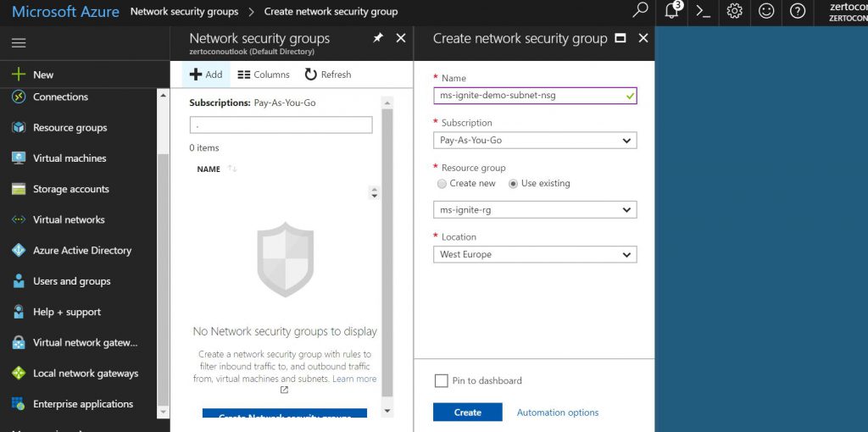Click the sidebar scroll up arrow
This screenshot has height=432, width=868.
coord(164,96)
